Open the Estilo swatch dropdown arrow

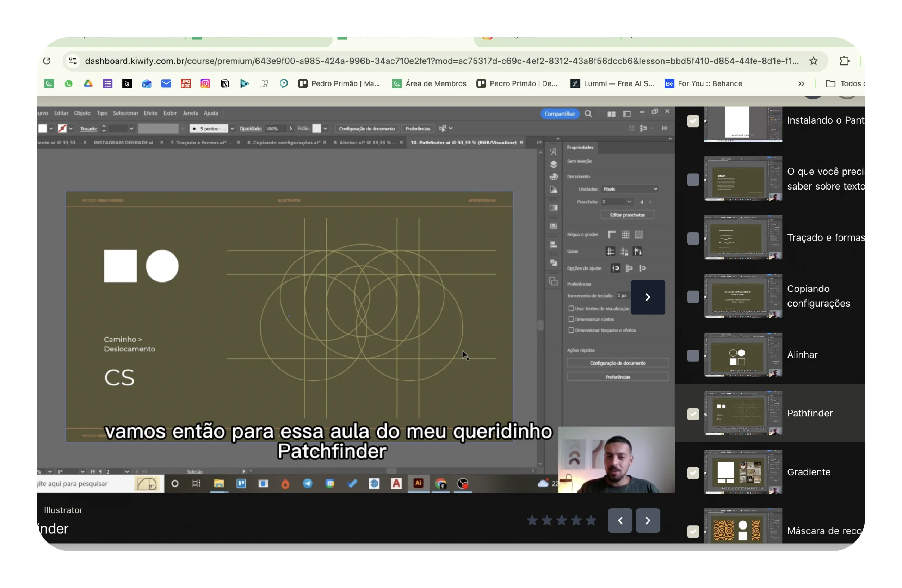click(325, 129)
